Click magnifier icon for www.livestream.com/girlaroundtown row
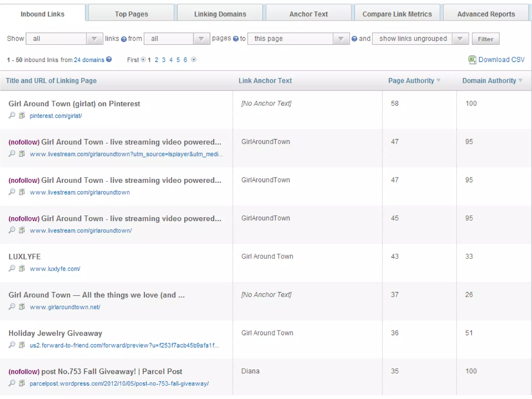 pos(12,192)
